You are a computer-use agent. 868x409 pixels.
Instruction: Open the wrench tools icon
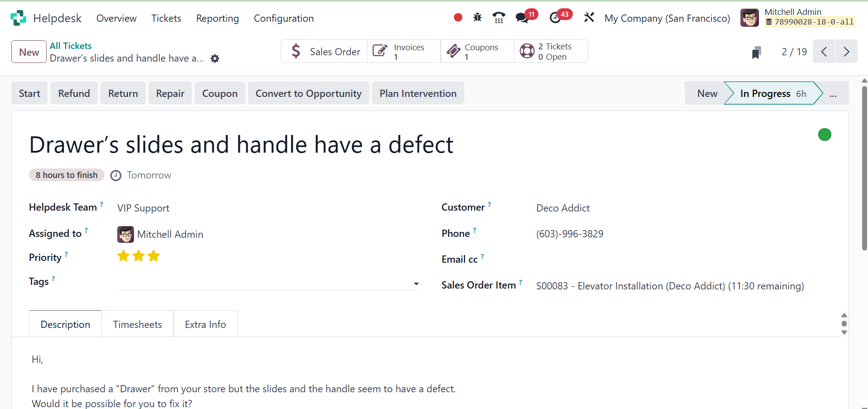(589, 18)
